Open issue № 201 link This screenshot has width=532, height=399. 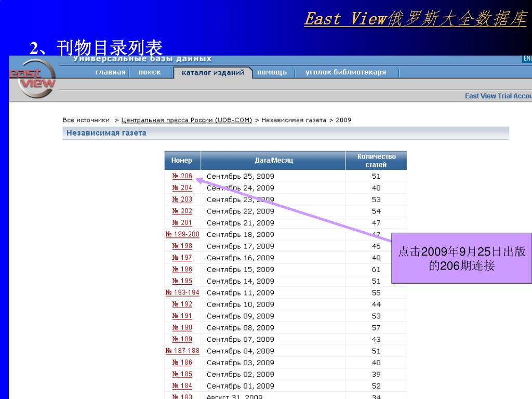(x=182, y=223)
